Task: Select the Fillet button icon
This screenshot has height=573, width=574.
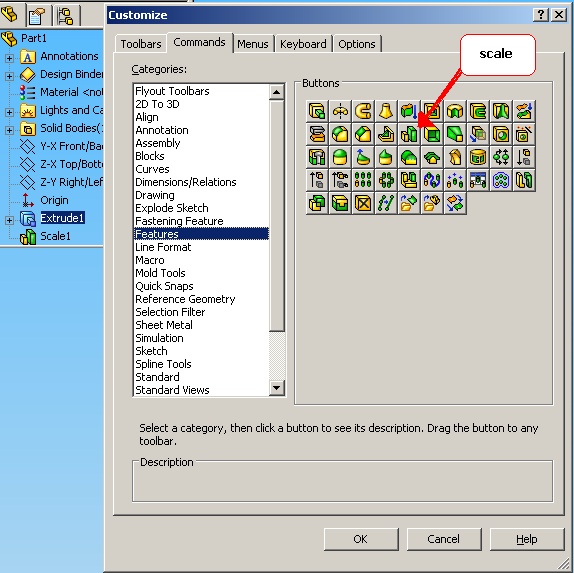Action: (x=340, y=134)
